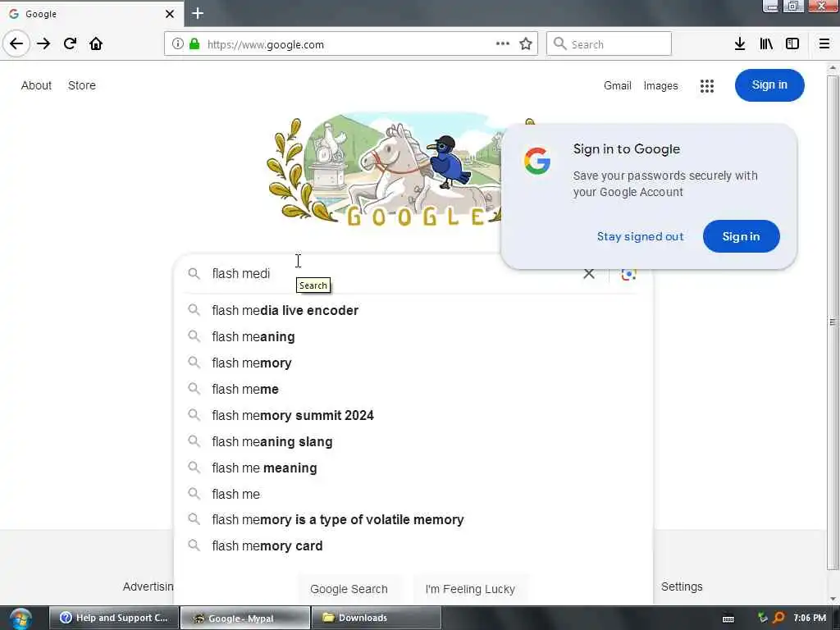Screen dimensions: 840x630
Task: Click the tray magnifier icon
Action: click(778, 619)
